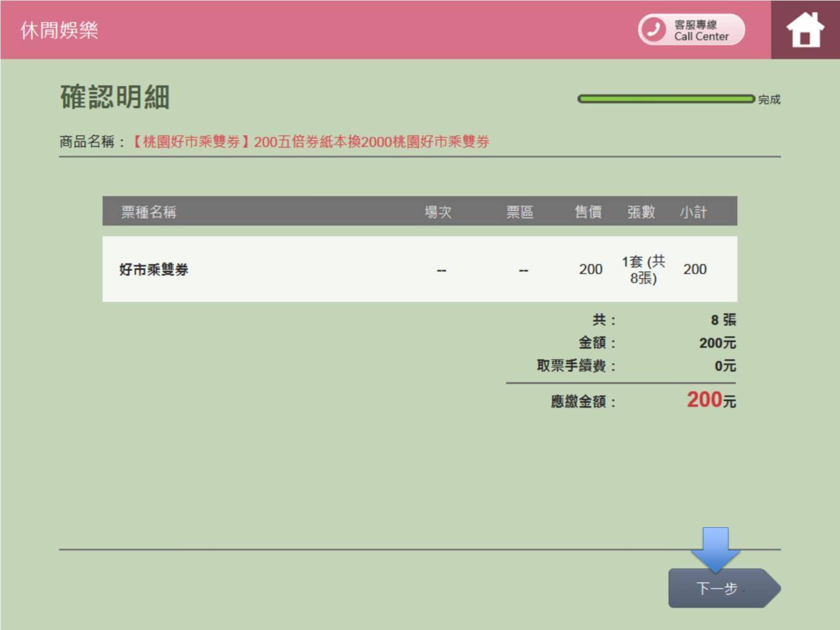Click the green progress bar
This screenshot has width=840, height=630.
665,99
